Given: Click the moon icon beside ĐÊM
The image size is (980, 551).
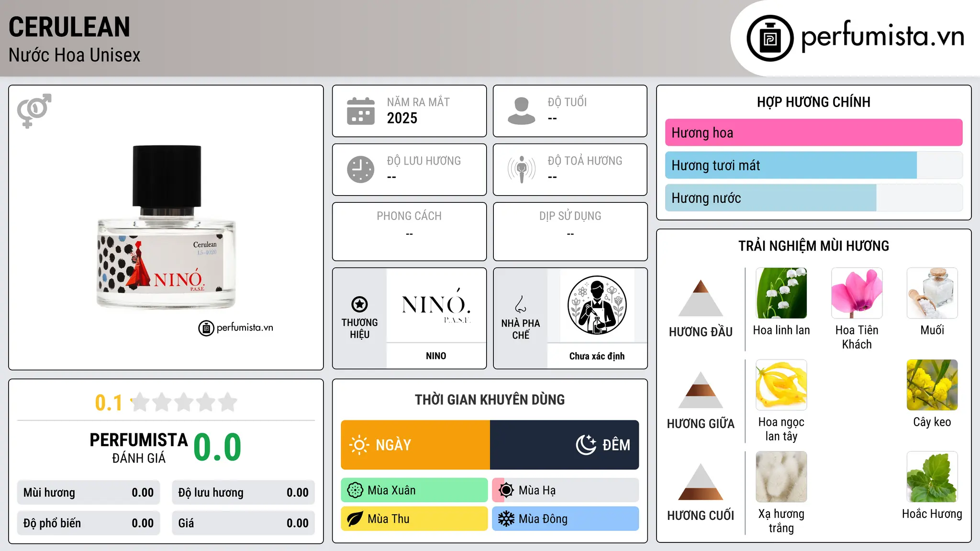Looking at the screenshot, I should click(586, 445).
